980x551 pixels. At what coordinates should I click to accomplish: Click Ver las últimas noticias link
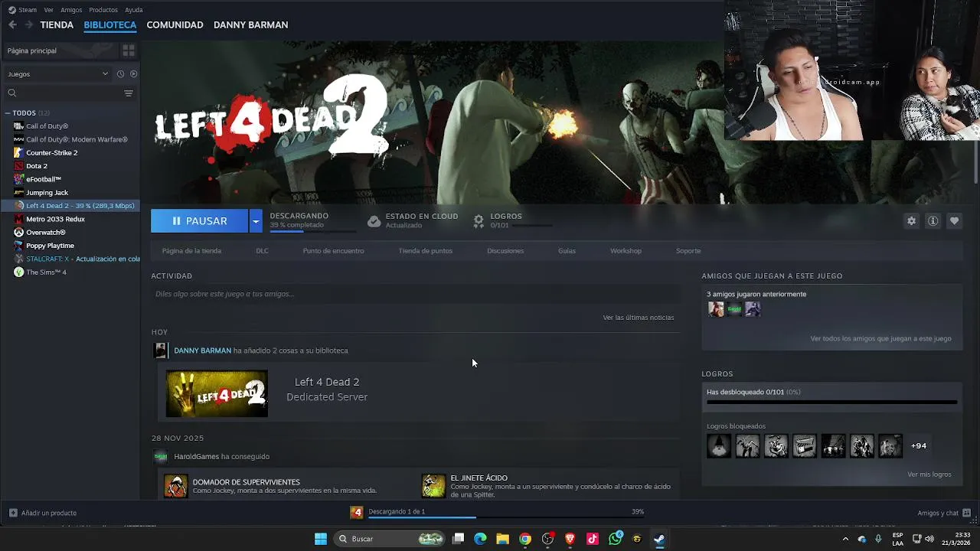coord(639,318)
